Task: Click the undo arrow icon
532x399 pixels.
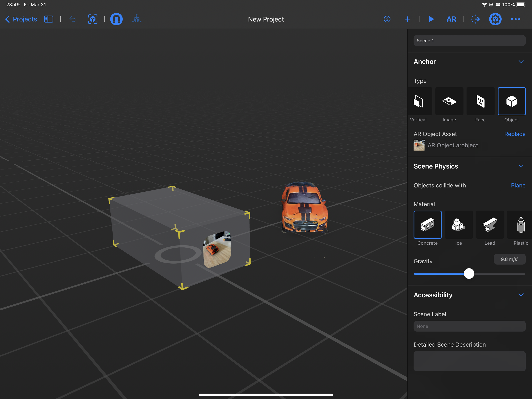Action: 72,19
